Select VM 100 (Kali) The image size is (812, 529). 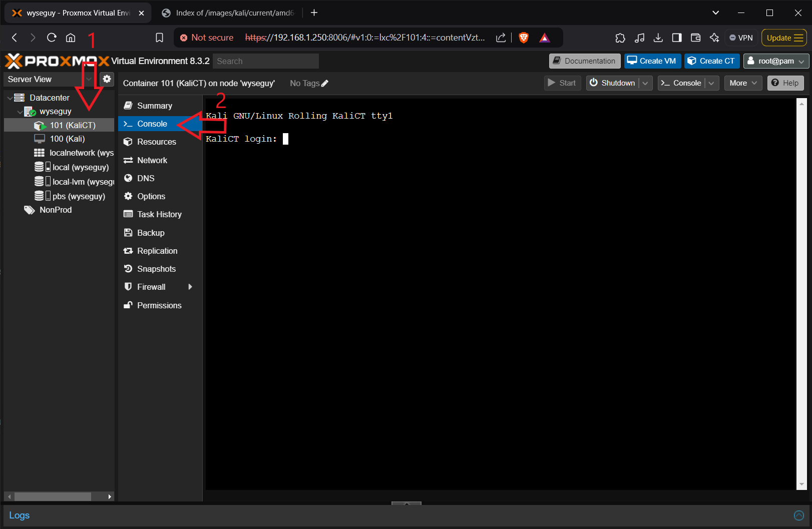59,139
